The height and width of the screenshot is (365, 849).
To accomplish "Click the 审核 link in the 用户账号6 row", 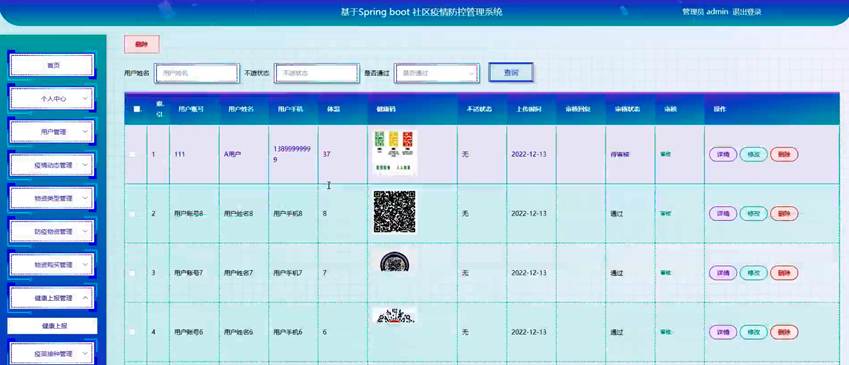I will 665,332.
